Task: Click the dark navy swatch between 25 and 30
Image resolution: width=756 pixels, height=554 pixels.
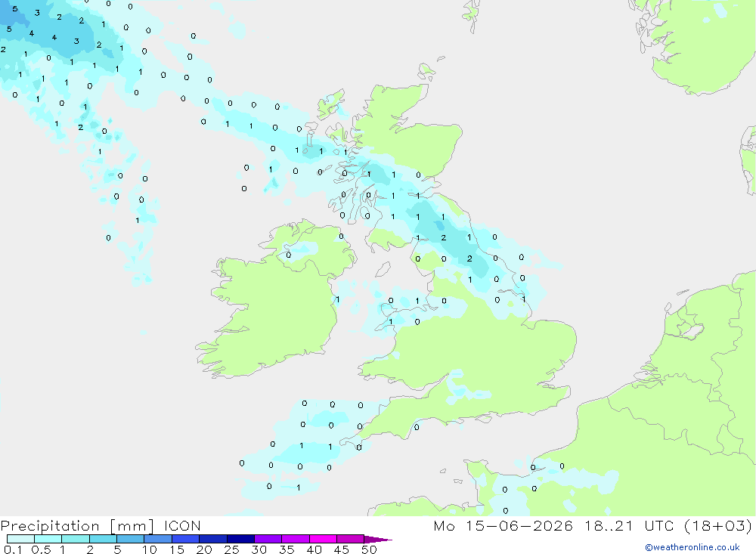Action: click(240, 539)
